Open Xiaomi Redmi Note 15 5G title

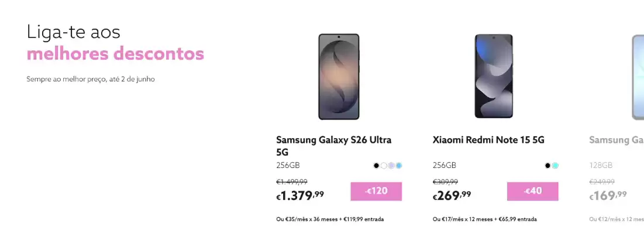488,140
